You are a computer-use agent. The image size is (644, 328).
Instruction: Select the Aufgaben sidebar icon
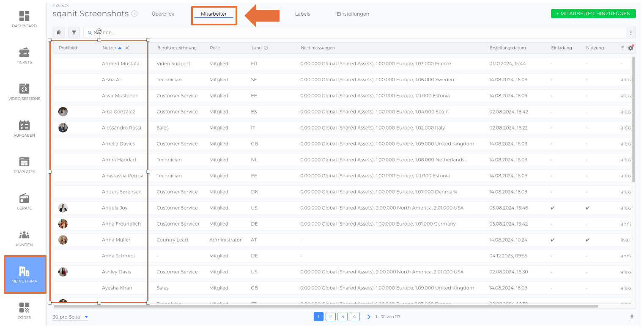[24, 126]
